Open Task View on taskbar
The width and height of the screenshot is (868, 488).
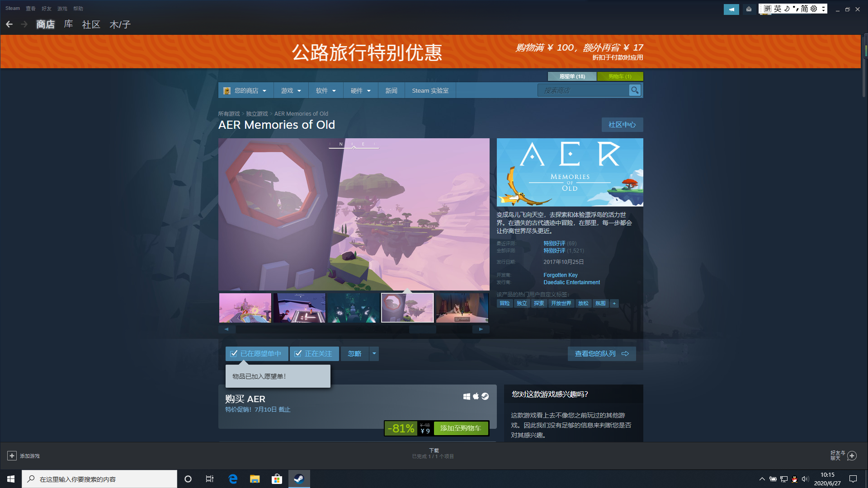pyautogui.click(x=210, y=479)
